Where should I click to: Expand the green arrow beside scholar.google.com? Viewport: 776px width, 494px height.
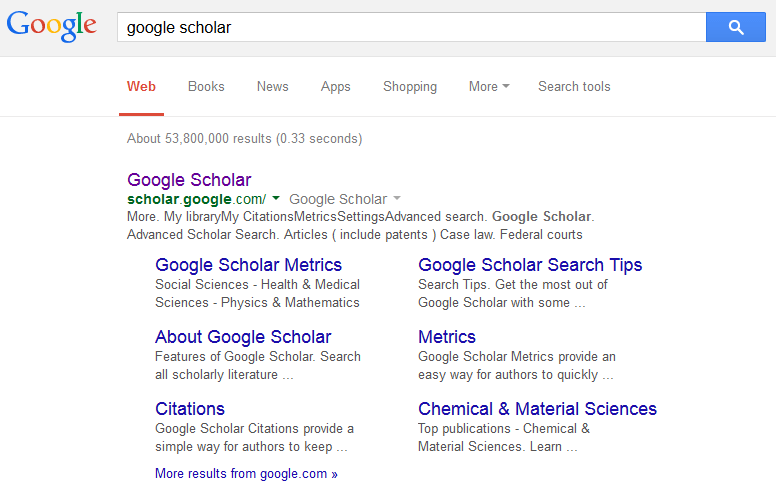pos(276,199)
